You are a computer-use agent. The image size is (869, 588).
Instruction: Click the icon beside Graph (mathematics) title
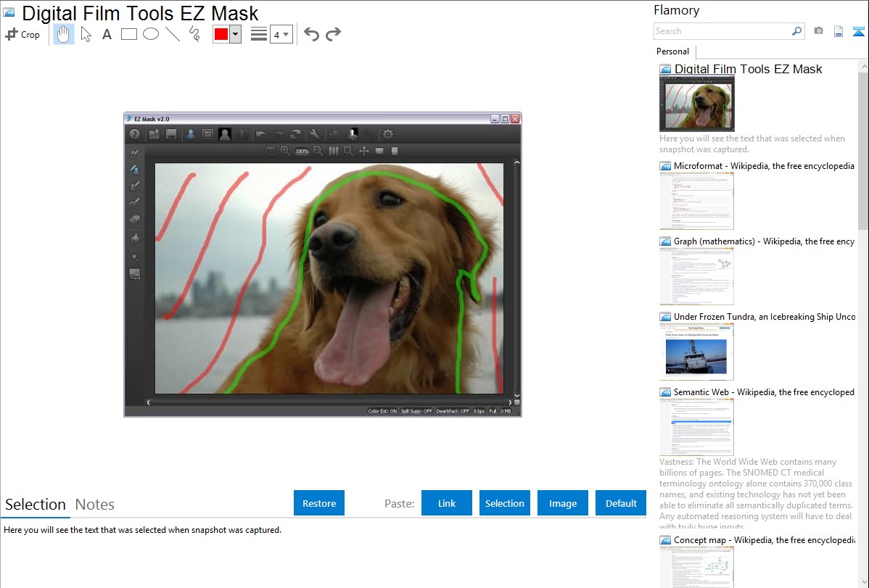point(666,241)
